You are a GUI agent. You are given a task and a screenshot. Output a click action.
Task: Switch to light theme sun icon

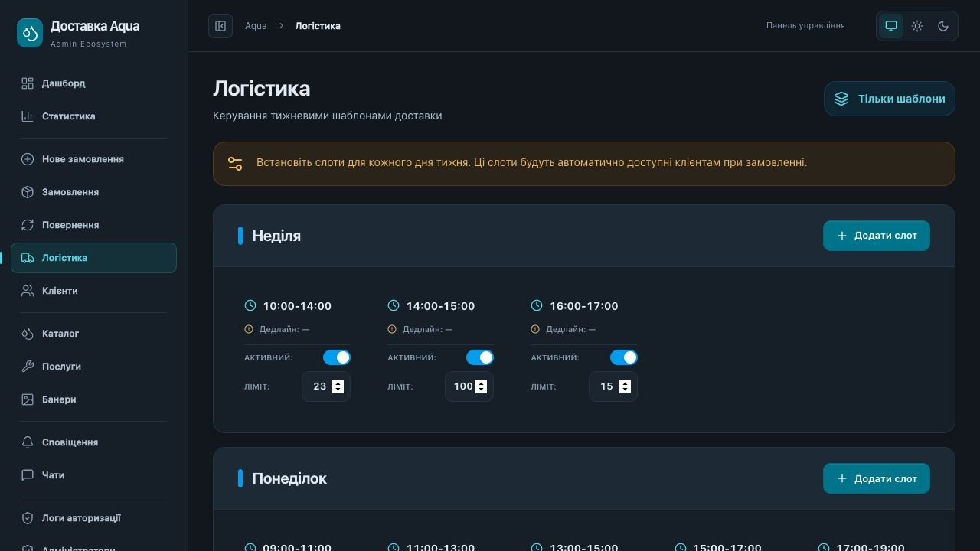tap(917, 26)
